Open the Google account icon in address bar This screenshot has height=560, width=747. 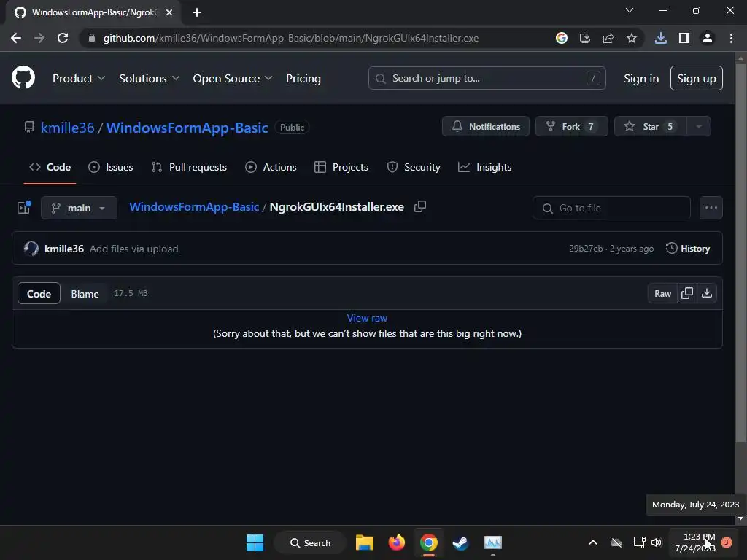562,38
